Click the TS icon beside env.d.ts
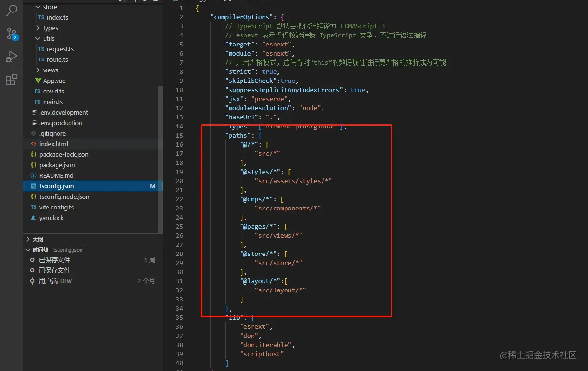 37,91
